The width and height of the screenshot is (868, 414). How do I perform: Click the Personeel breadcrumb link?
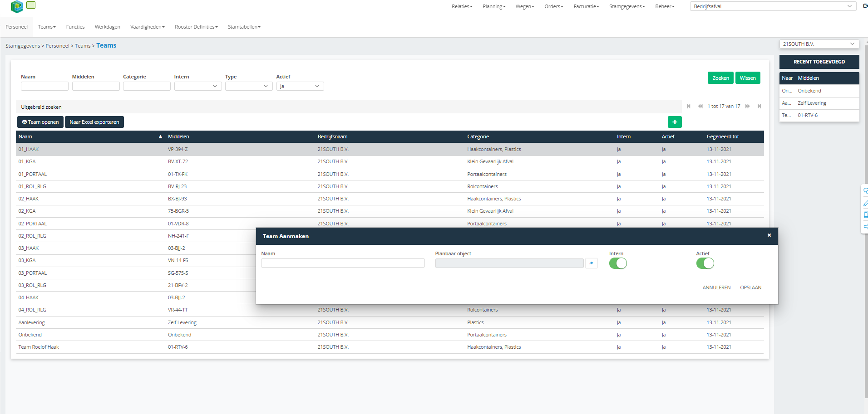click(x=57, y=46)
